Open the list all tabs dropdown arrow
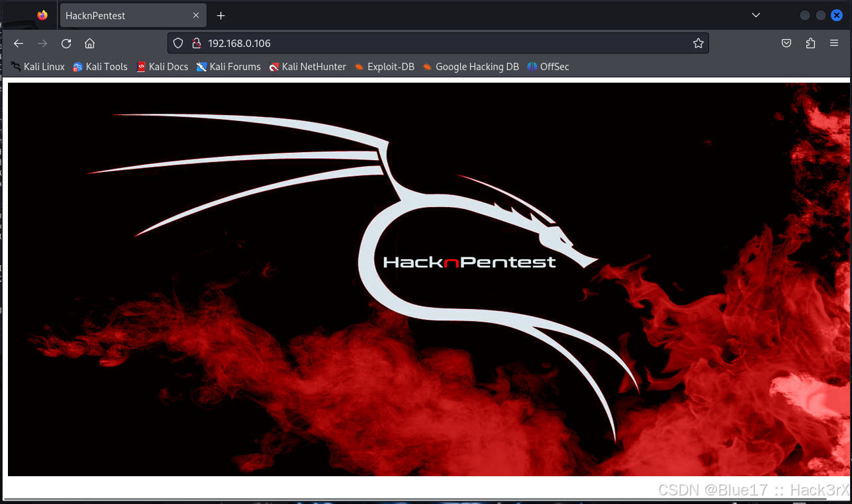 [756, 15]
